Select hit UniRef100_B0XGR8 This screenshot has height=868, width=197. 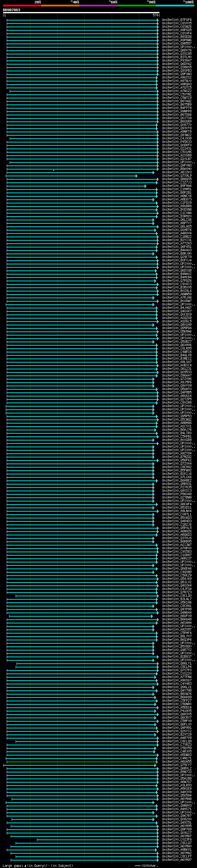click(177, 440)
